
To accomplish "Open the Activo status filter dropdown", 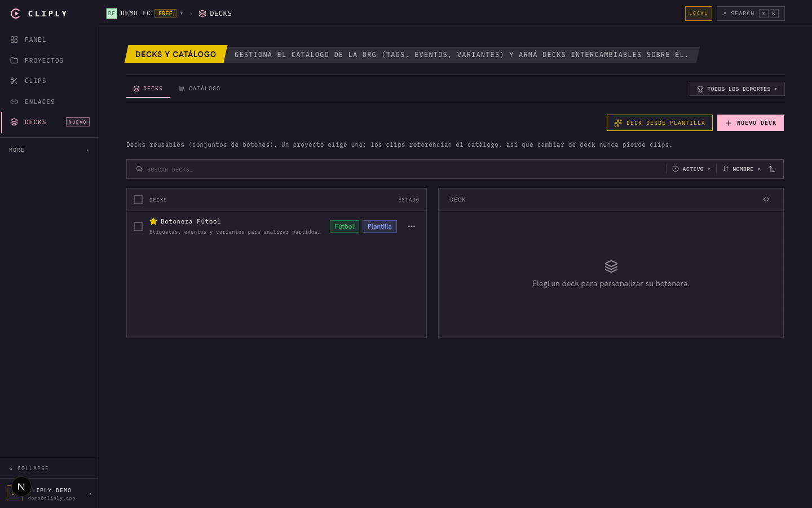I will pos(691,169).
